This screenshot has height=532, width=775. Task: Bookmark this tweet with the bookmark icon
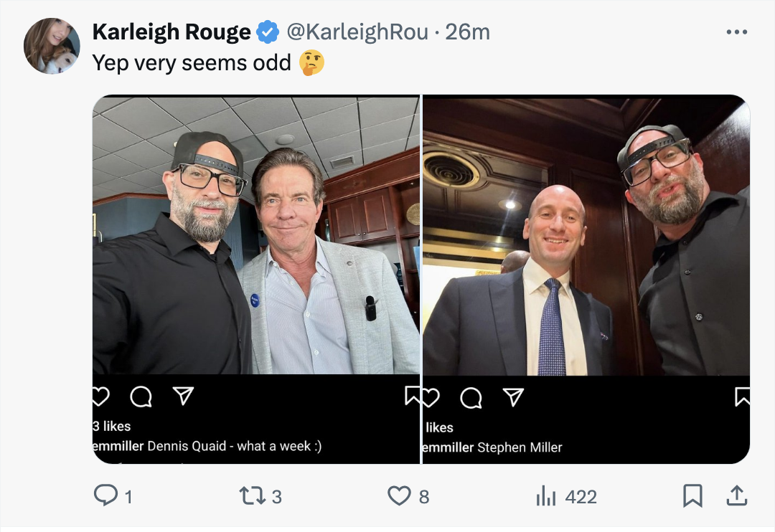(x=692, y=495)
